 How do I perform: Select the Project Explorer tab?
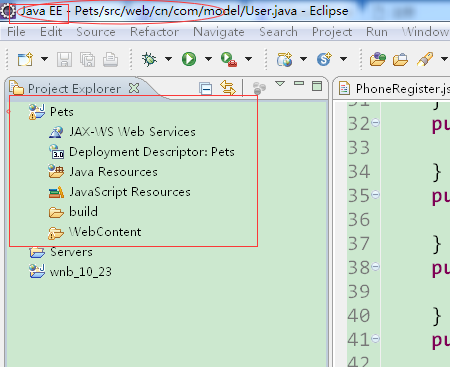click(x=74, y=89)
